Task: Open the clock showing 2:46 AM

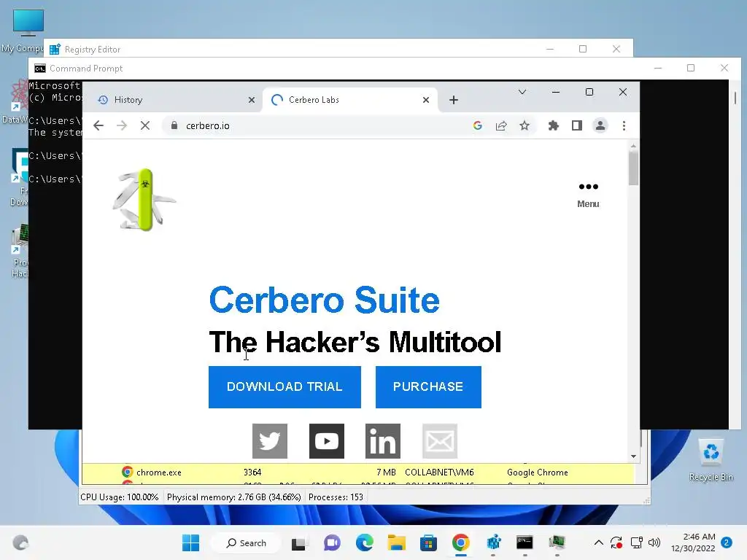Action: [693, 542]
